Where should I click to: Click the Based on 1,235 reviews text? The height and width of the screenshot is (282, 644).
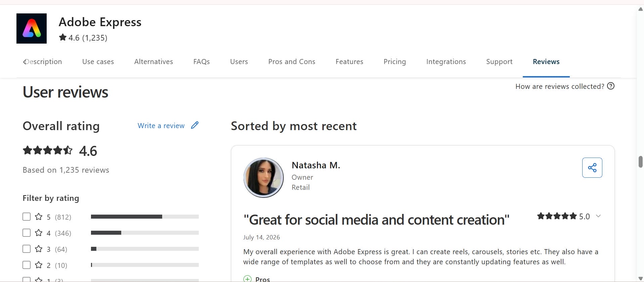tap(66, 170)
